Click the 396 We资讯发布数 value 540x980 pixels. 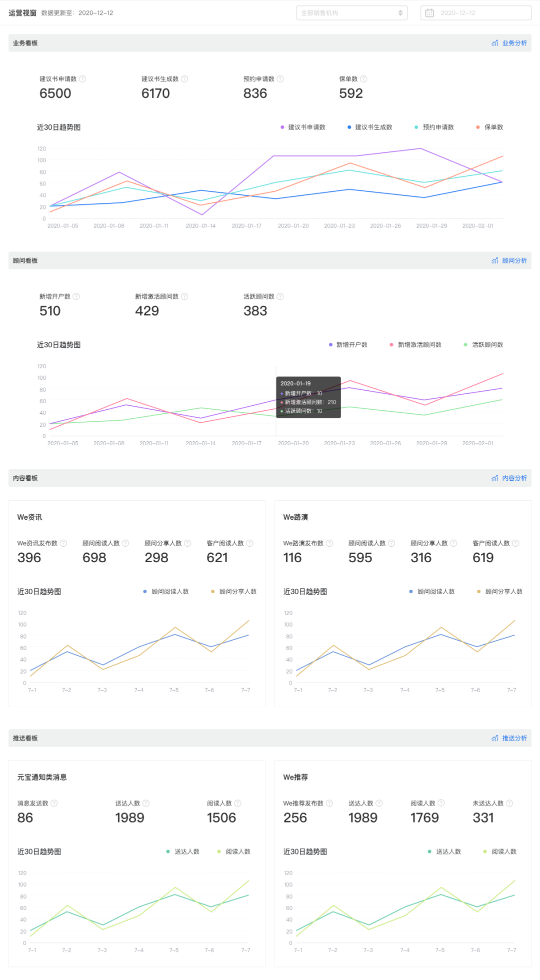[x=29, y=558]
